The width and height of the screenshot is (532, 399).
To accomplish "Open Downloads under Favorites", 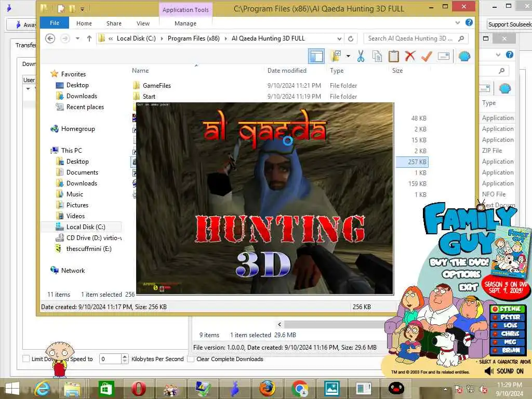I will [x=82, y=96].
